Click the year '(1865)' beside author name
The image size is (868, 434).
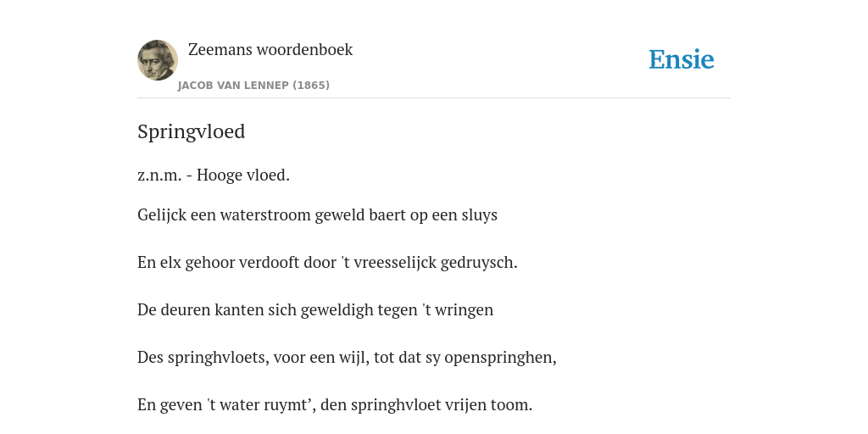click(311, 86)
